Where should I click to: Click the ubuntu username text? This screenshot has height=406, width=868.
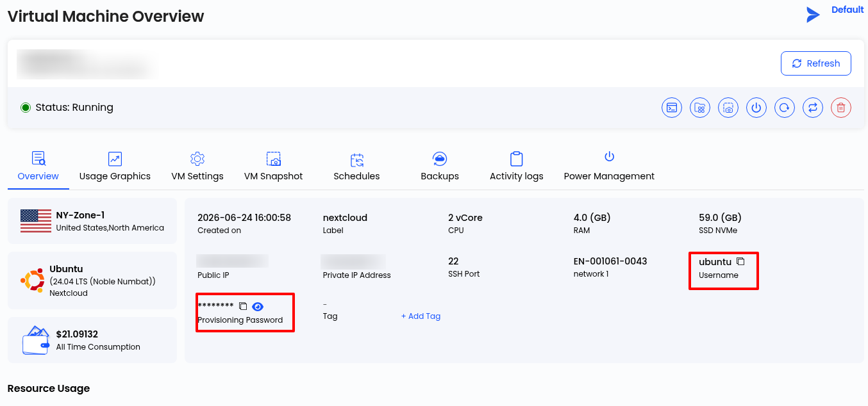click(x=715, y=262)
